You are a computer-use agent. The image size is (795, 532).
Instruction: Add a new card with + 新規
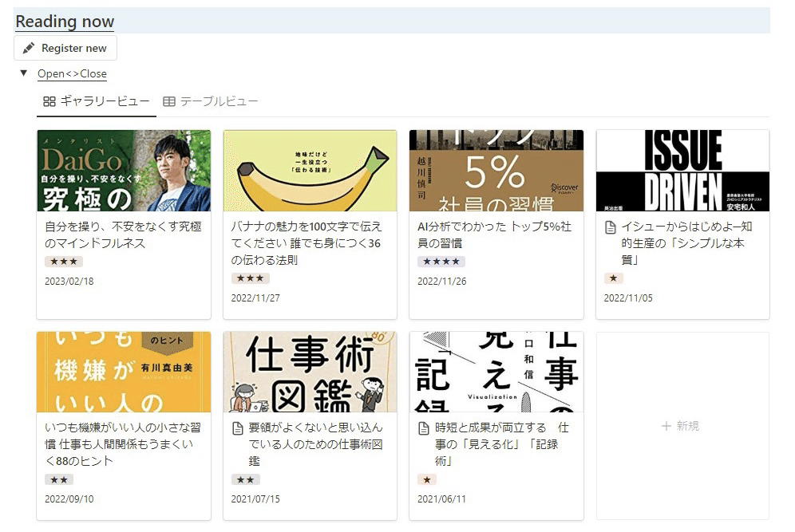pos(682,426)
